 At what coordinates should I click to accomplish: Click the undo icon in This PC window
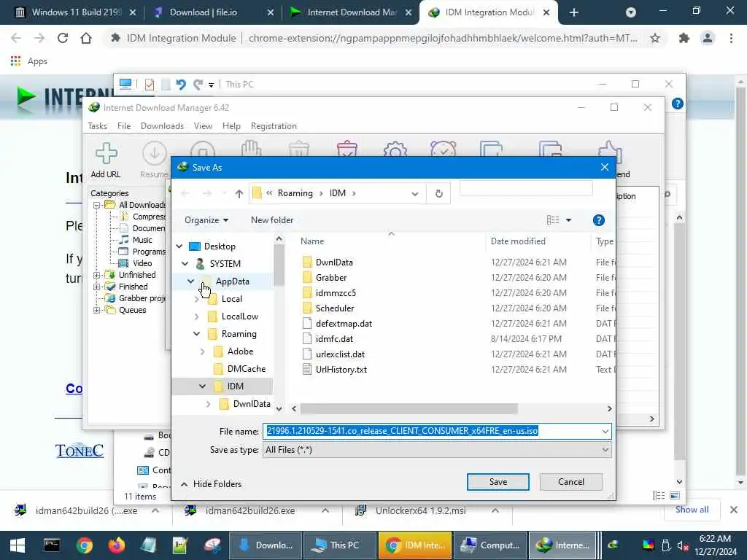pyautogui.click(x=181, y=85)
